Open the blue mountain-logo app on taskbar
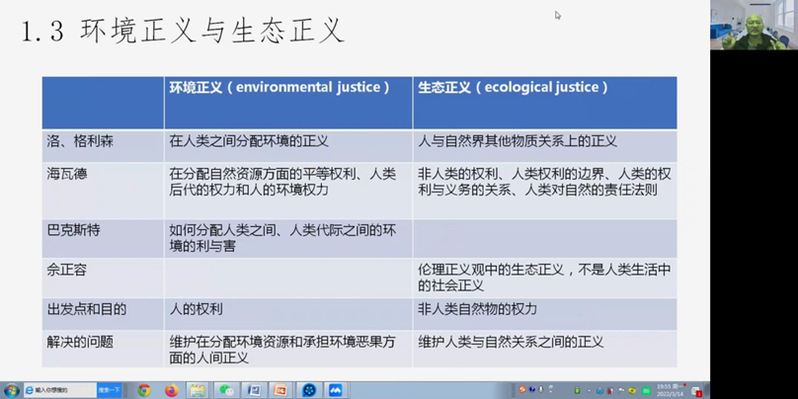The width and height of the screenshot is (798, 399). coord(335,390)
